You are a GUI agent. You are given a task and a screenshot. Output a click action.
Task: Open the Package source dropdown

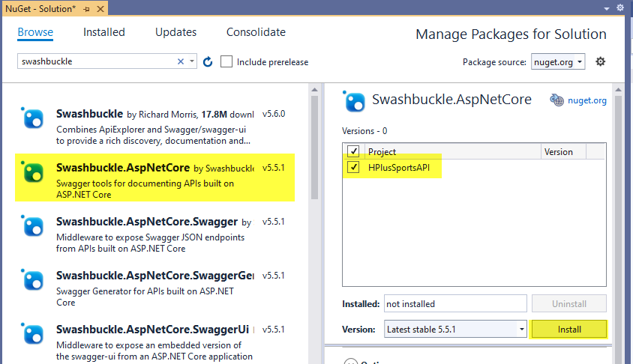[558, 61]
